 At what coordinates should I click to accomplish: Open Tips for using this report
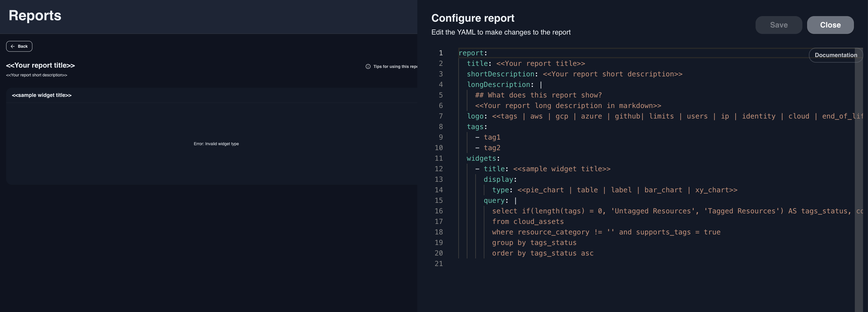(394, 67)
